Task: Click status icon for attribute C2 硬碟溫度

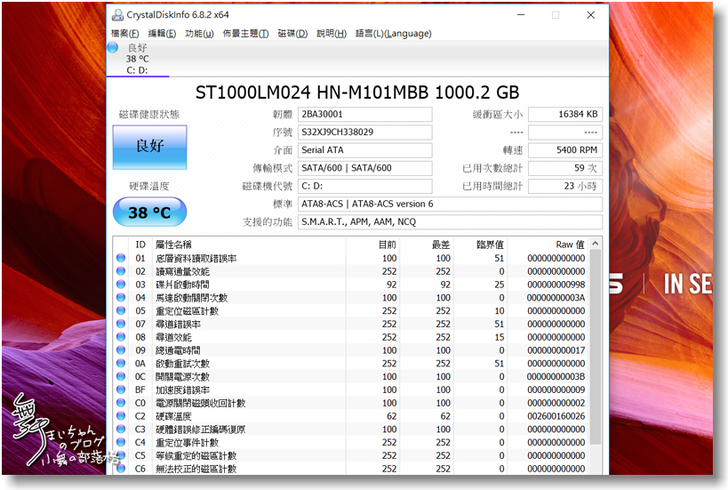Action: pos(121,416)
